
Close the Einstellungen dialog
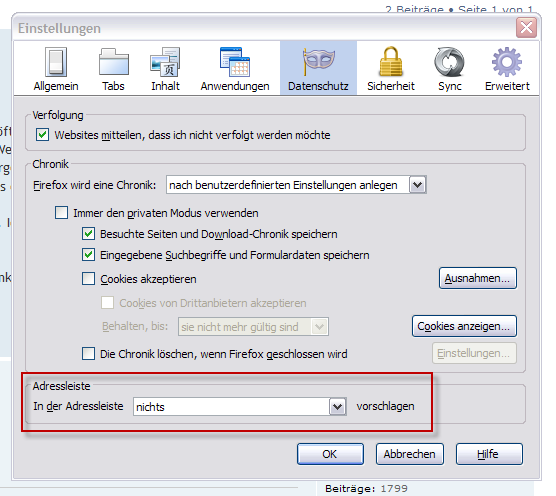coord(526,27)
